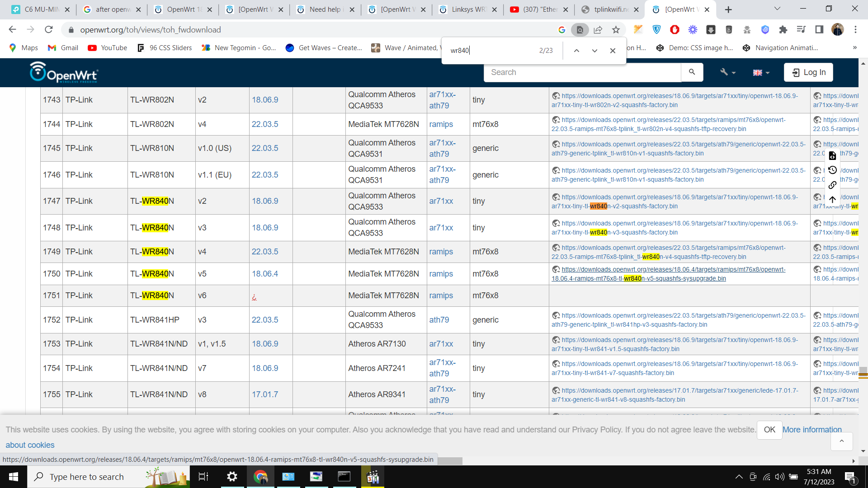The image size is (868, 488).
Task: Accept cookies with OK button
Action: click(x=769, y=430)
